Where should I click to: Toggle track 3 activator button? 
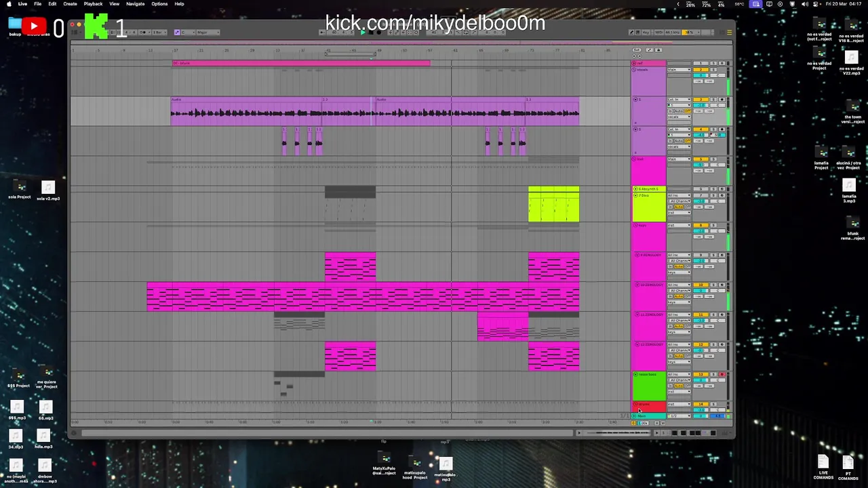[x=701, y=100]
